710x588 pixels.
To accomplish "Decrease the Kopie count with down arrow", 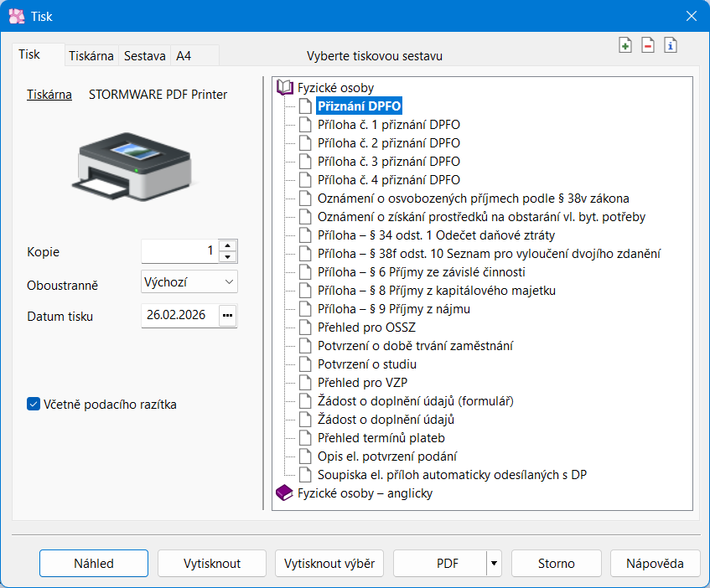I will click(x=228, y=256).
